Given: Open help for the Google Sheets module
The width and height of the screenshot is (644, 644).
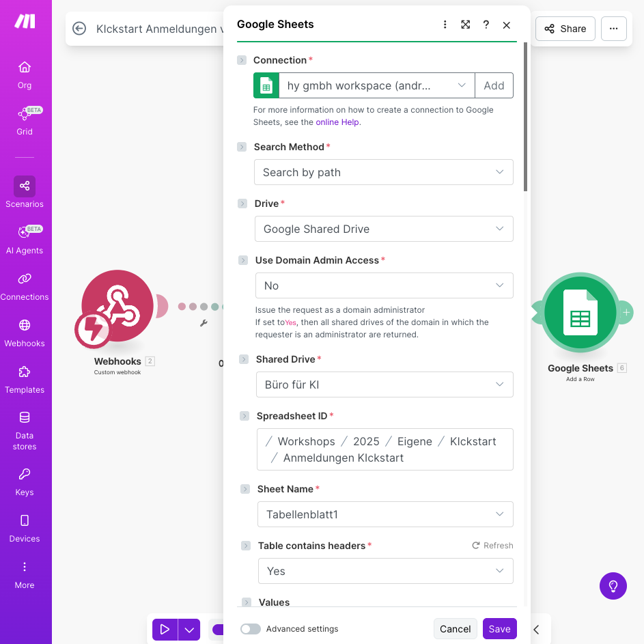Looking at the screenshot, I should click(x=486, y=25).
